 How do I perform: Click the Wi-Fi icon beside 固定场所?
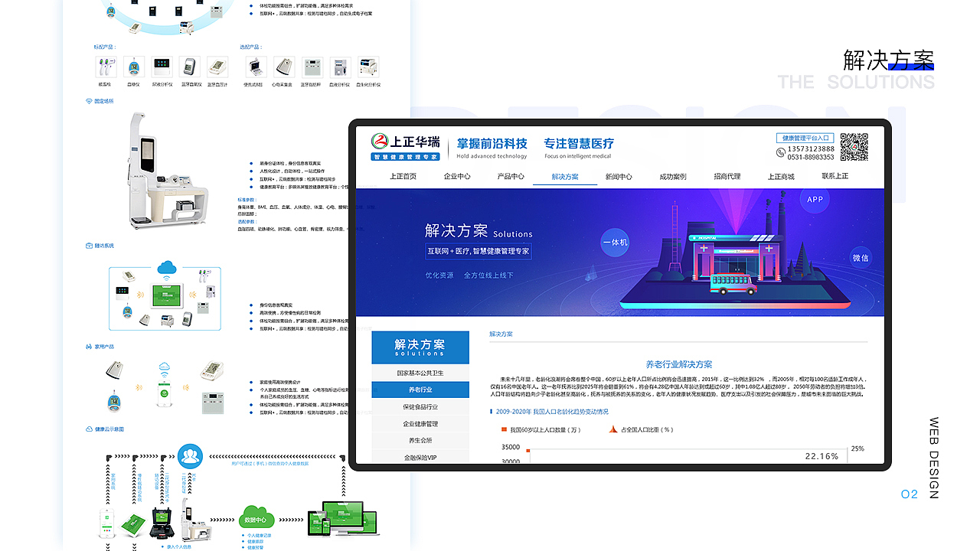[x=89, y=101]
